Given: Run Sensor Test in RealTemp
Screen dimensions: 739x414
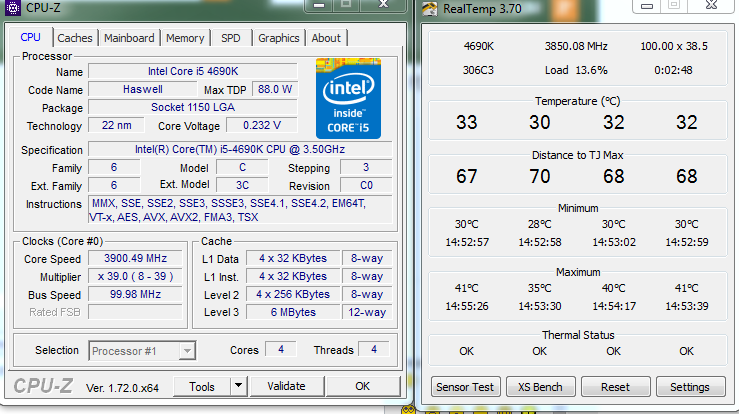Looking at the screenshot, I should tap(465, 387).
